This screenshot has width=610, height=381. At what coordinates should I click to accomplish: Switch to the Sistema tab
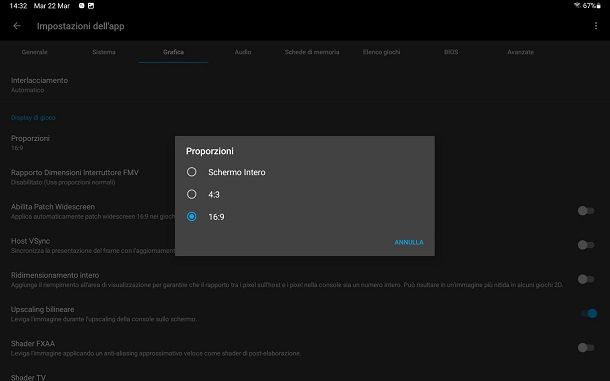[x=104, y=52]
